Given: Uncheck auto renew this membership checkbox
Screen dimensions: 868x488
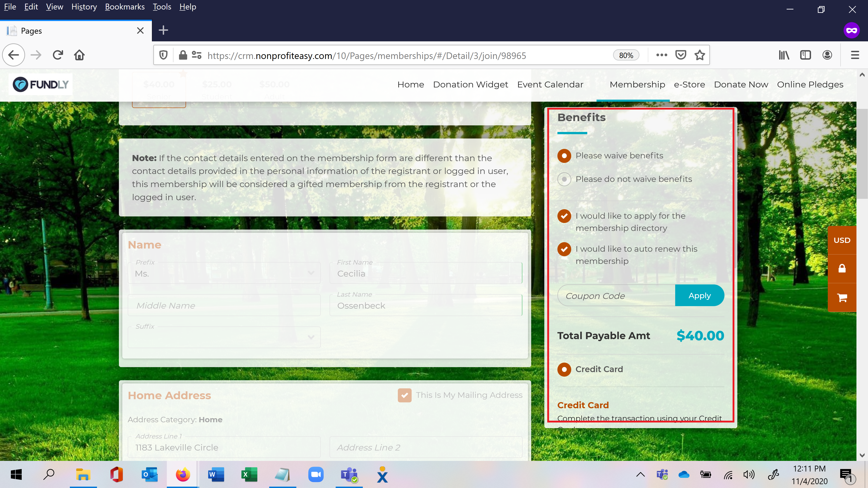Looking at the screenshot, I should (564, 249).
